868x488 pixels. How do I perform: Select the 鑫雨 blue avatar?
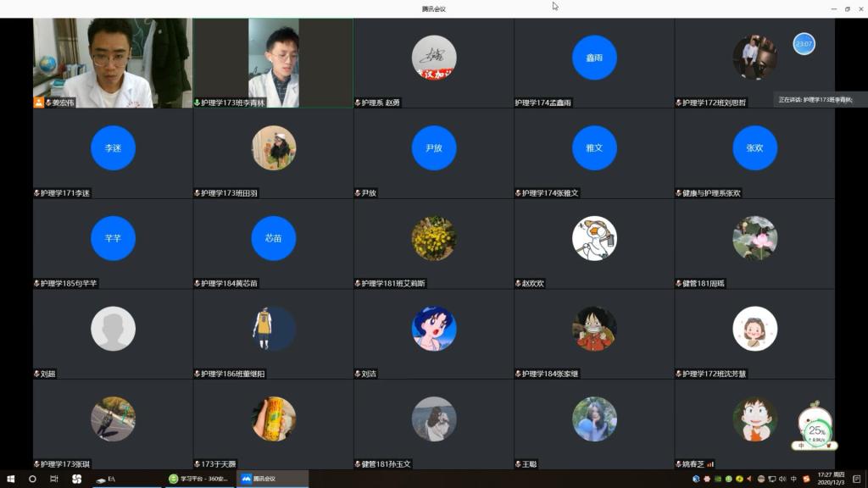594,58
